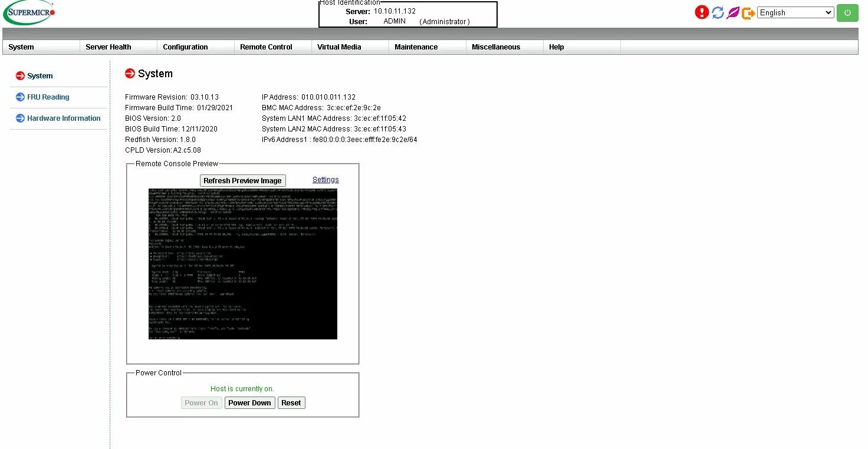This screenshot has width=868, height=449.
Task: Click IP Address 010.010.011.132 text
Action: [x=308, y=97]
